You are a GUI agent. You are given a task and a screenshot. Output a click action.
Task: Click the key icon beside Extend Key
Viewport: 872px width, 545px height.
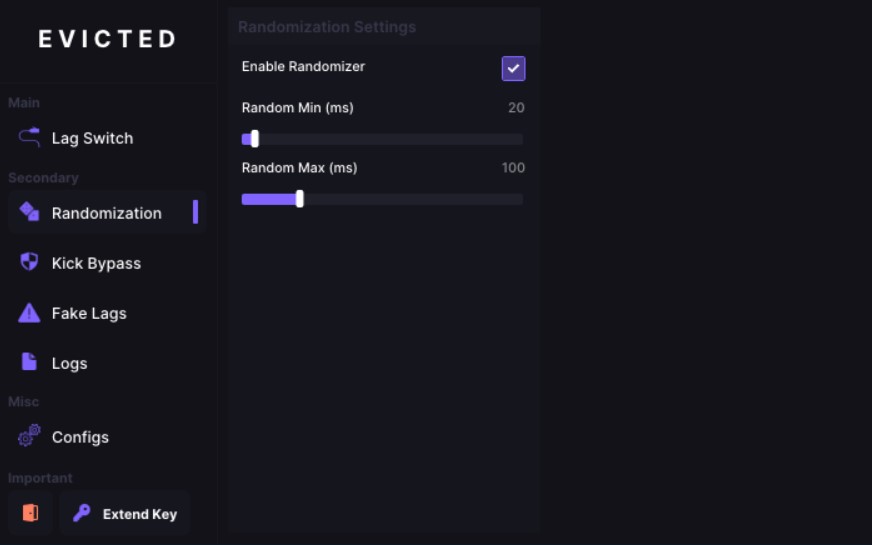(x=82, y=513)
